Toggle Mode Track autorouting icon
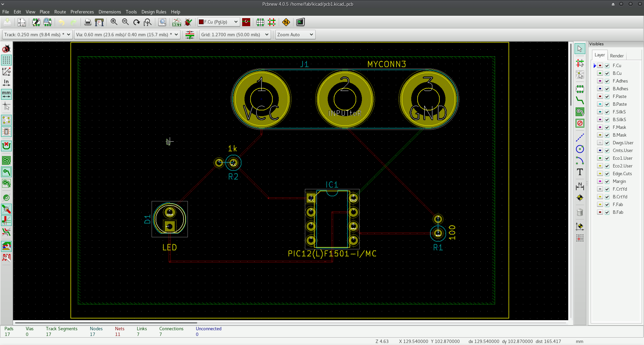This screenshot has width=644, height=345. tap(272, 22)
